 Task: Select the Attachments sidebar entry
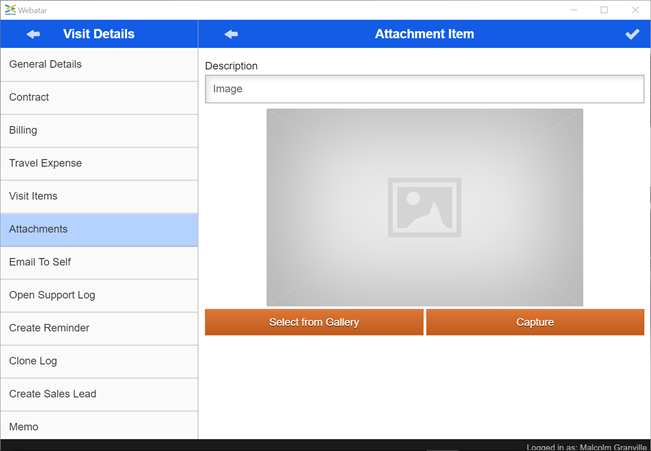(99, 230)
